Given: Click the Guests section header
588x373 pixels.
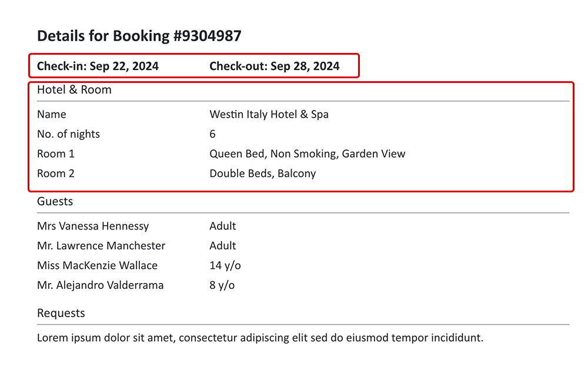Looking at the screenshot, I should pyautogui.click(x=55, y=201).
